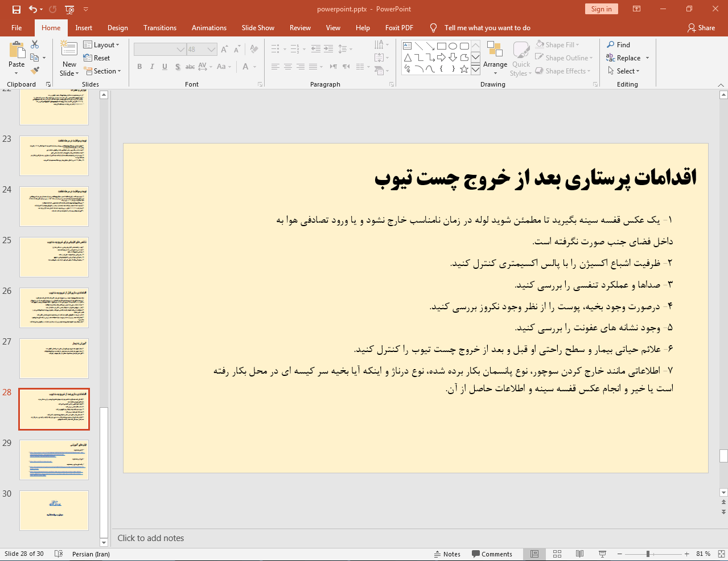The height and width of the screenshot is (561, 728).
Task: Open the Font dialog launcher
Action: click(260, 84)
